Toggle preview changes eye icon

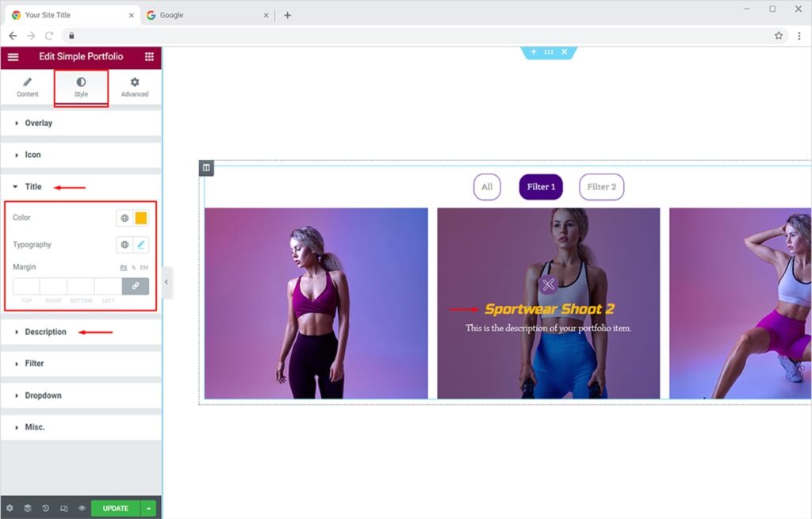(x=82, y=508)
